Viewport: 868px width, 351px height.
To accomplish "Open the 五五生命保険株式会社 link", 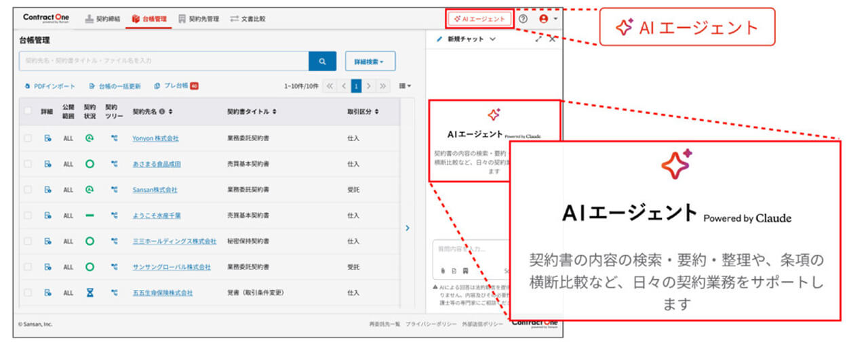I will click(x=163, y=293).
